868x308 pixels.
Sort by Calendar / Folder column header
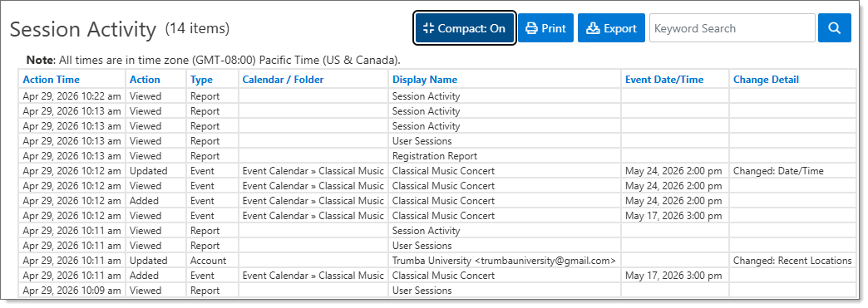coord(283,80)
